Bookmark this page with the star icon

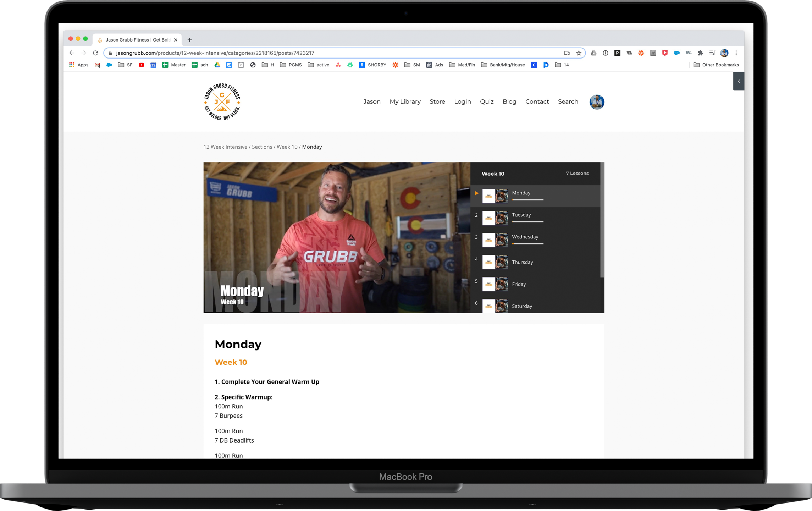579,53
